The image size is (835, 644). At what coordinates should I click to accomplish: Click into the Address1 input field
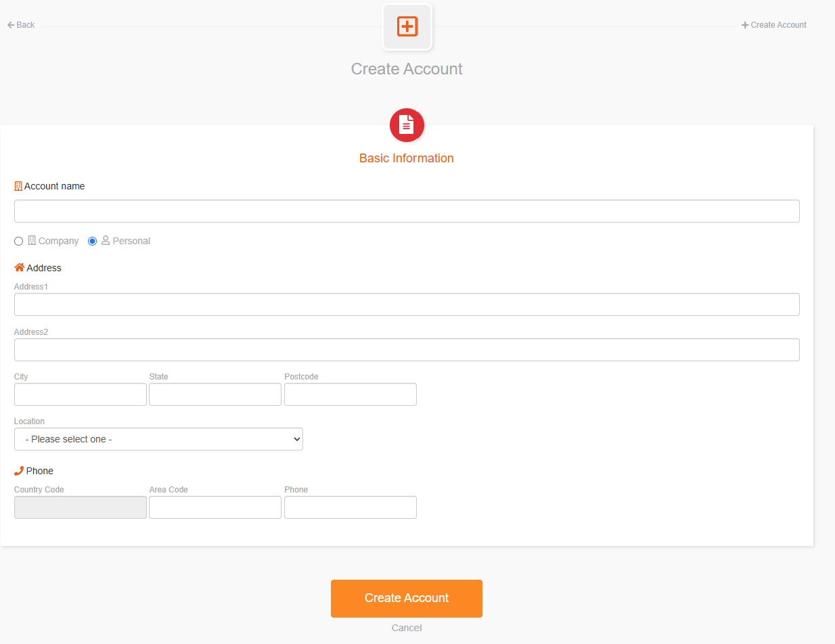pyautogui.click(x=407, y=304)
